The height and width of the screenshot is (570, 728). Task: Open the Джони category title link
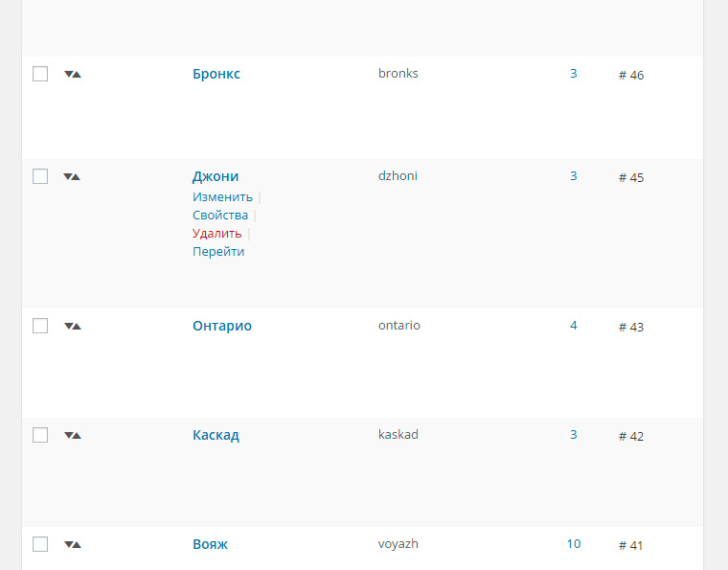(x=216, y=176)
